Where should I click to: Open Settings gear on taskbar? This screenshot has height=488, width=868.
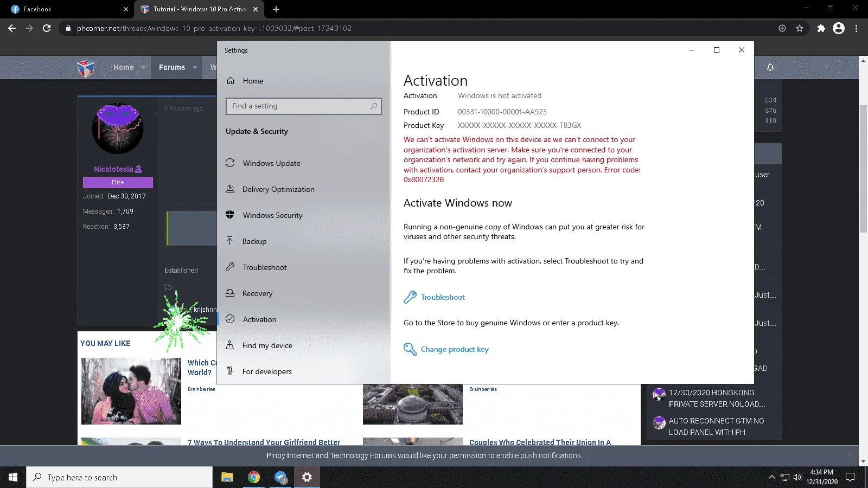pyautogui.click(x=307, y=477)
